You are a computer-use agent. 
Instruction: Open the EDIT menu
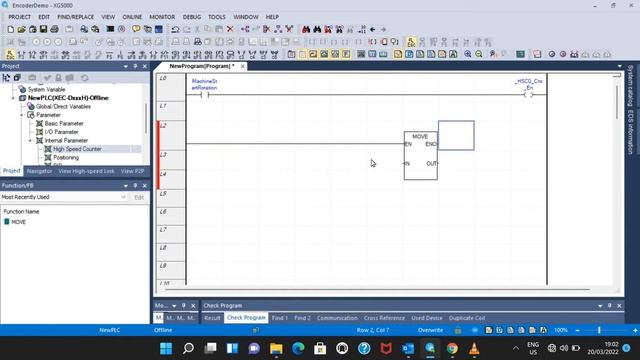pos(44,17)
